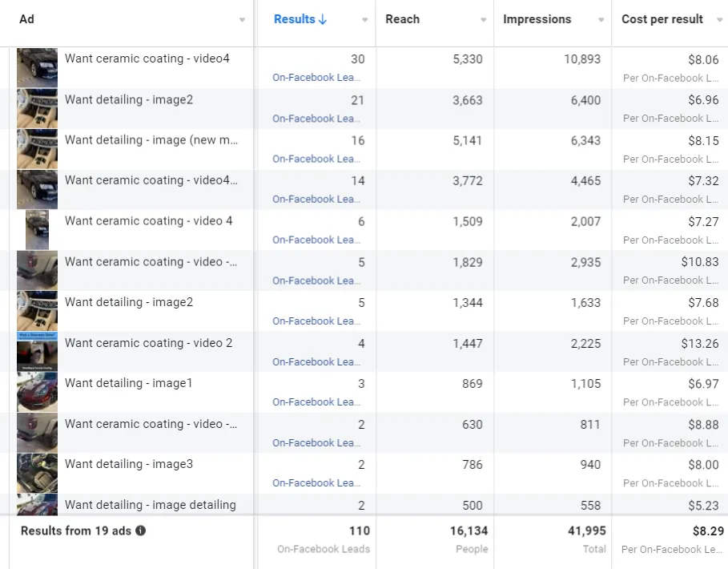Open the Want detailing - image detailing ad
The width and height of the screenshot is (728, 569).
click(150, 505)
